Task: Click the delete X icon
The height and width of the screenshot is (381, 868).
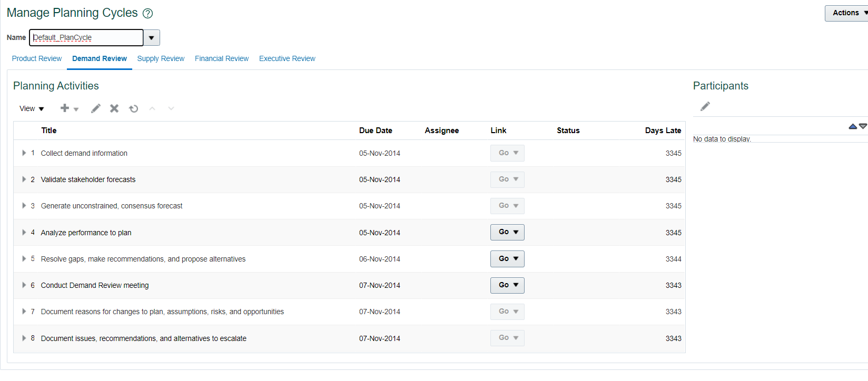Action: pos(114,108)
